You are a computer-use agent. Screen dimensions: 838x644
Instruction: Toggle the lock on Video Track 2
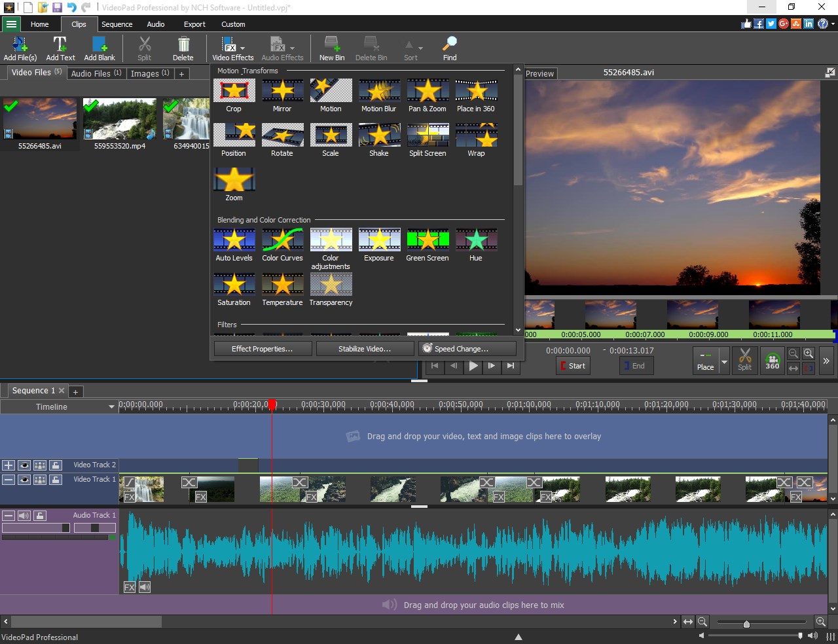[56, 465]
